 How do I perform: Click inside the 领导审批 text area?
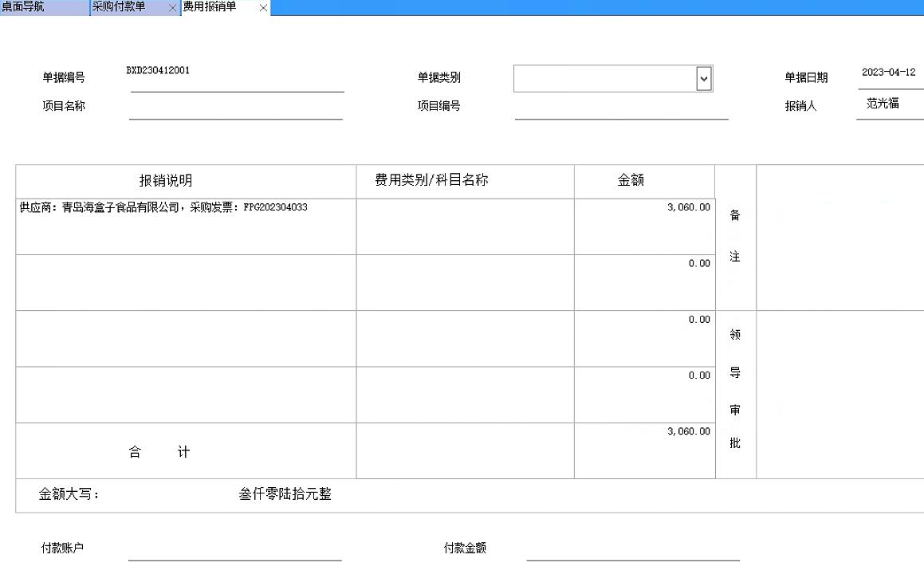coord(839,394)
